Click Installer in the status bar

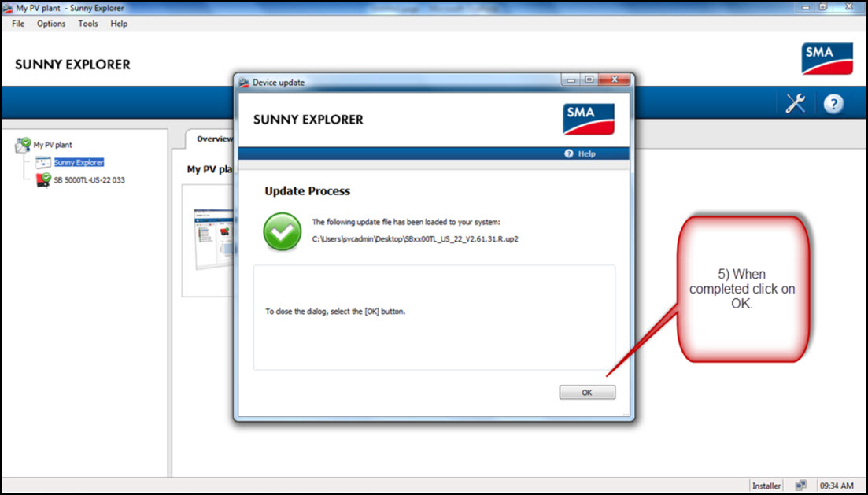coord(766,485)
